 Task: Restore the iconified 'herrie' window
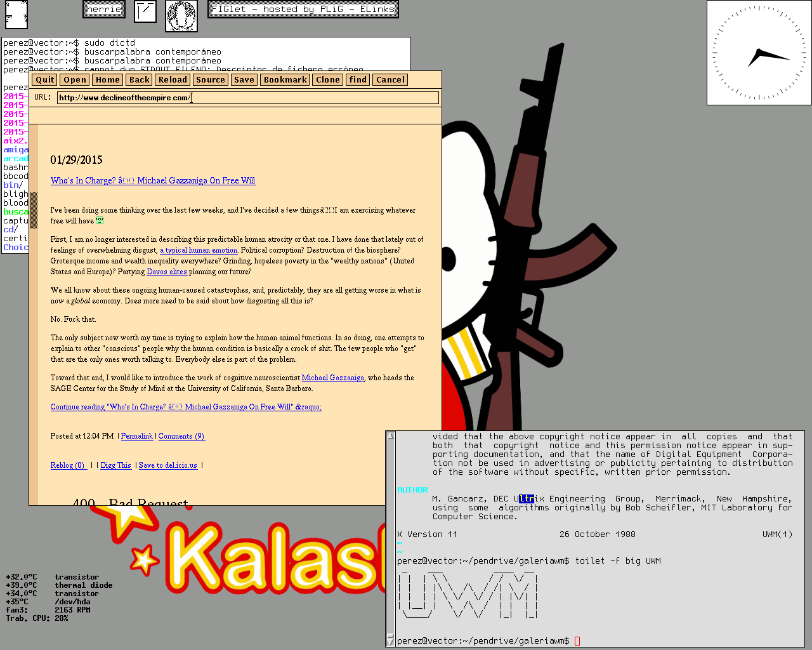[104, 10]
